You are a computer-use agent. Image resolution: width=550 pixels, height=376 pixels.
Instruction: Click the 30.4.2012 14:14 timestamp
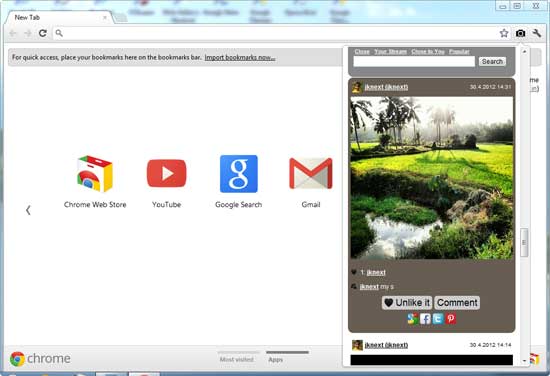tap(490, 345)
